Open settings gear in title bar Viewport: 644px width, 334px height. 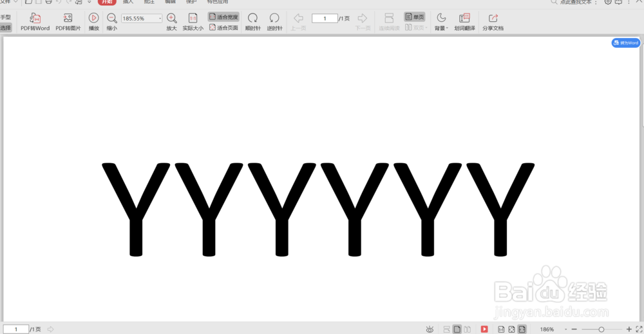(609, 2)
